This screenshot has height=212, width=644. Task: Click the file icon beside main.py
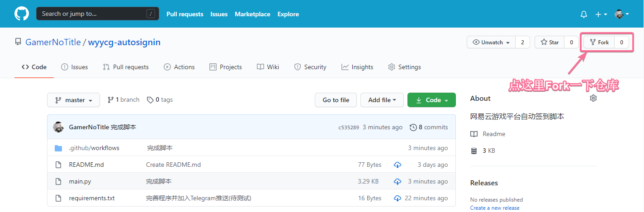click(58, 181)
